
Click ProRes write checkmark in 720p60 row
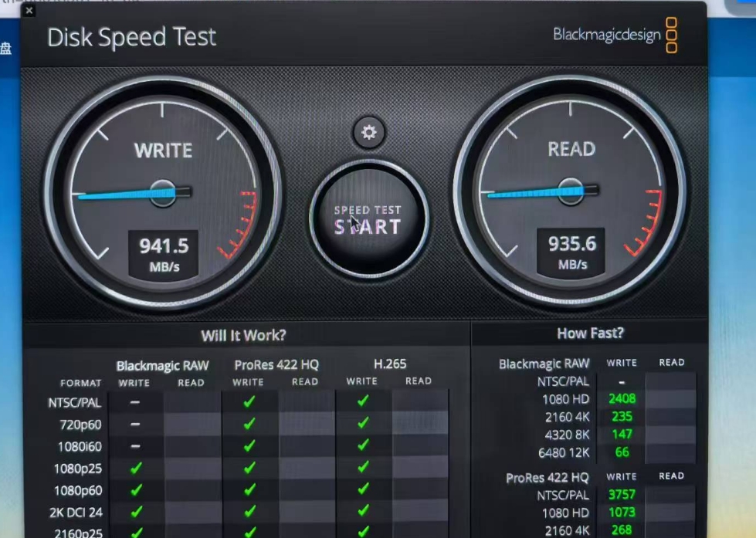click(249, 423)
